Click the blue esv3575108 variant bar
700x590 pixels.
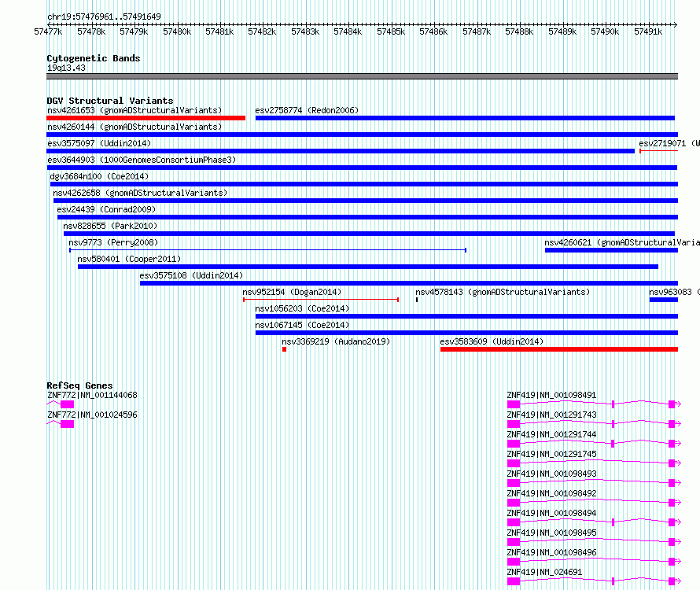click(409, 283)
